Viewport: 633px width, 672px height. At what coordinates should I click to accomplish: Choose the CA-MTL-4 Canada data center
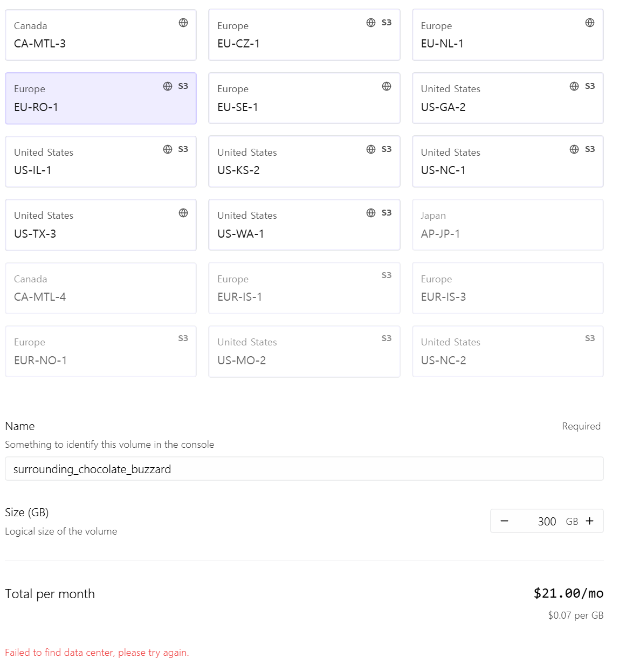click(x=101, y=288)
